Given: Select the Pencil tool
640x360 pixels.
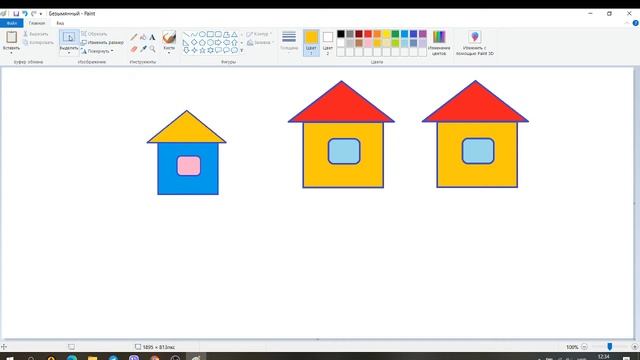Looking at the screenshot, I should click(134, 37).
